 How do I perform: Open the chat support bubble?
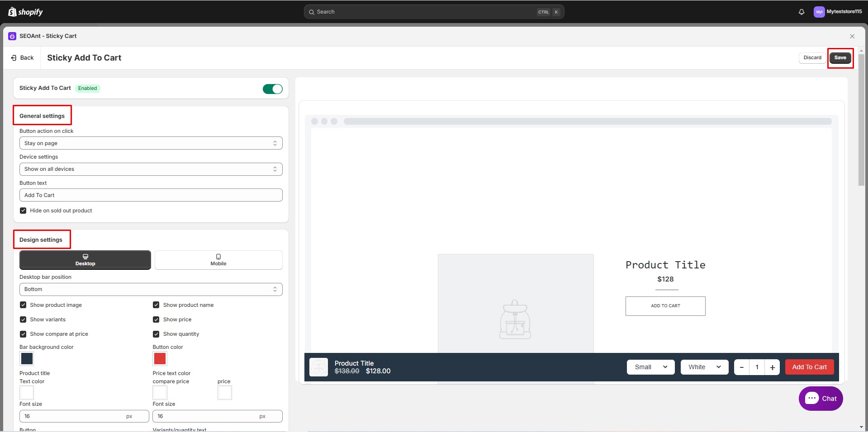tap(820, 398)
